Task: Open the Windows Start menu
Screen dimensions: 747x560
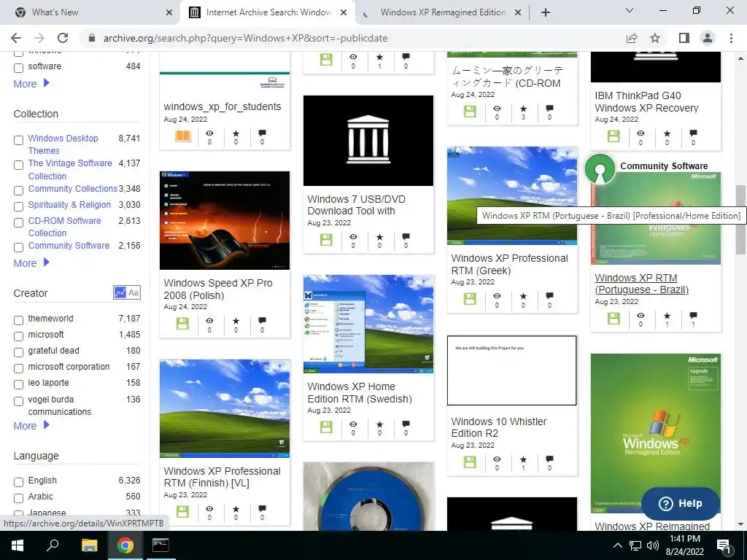Action: coord(18,545)
